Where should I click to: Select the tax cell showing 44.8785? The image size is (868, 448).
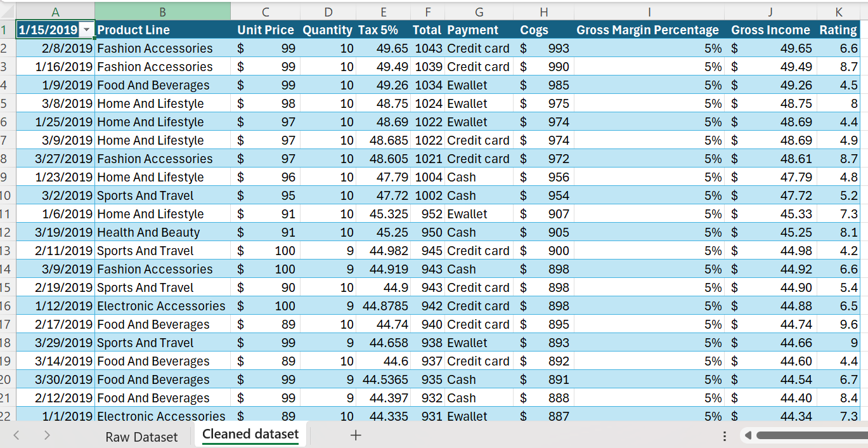click(383, 306)
